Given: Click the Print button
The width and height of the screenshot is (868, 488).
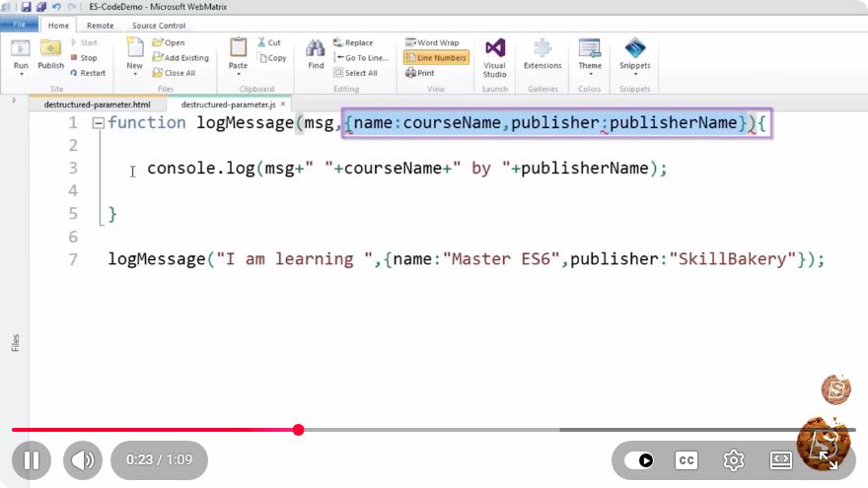Looking at the screenshot, I should tap(420, 73).
